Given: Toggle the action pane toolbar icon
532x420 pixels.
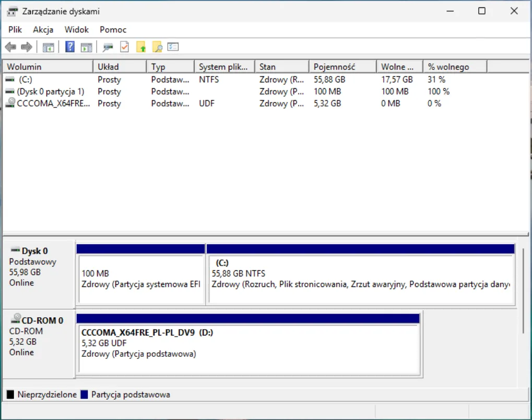Looking at the screenshot, I should pos(86,47).
